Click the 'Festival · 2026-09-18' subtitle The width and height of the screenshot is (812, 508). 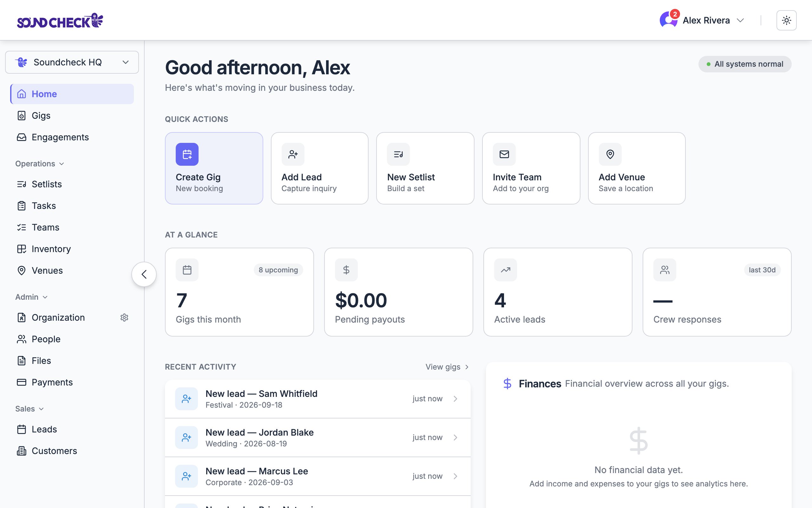pos(244,405)
